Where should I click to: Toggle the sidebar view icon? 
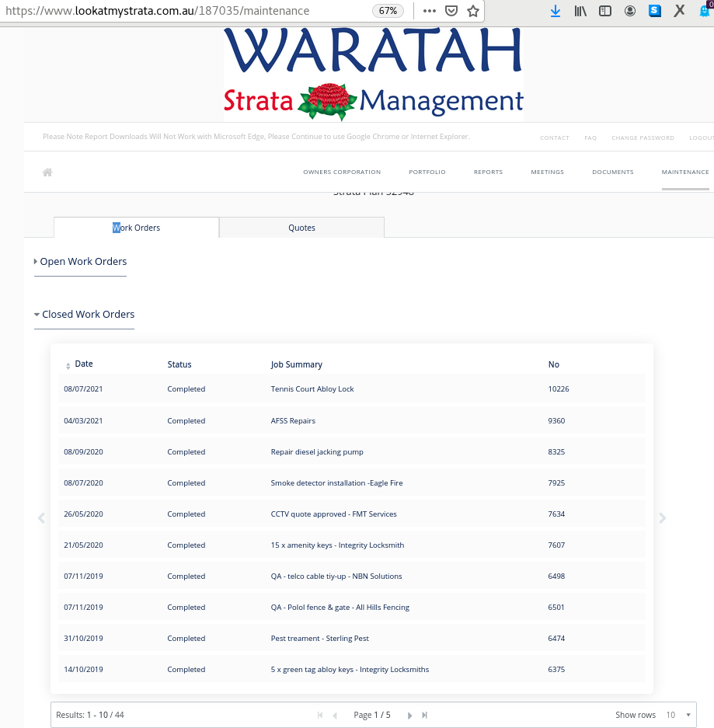click(605, 11)
